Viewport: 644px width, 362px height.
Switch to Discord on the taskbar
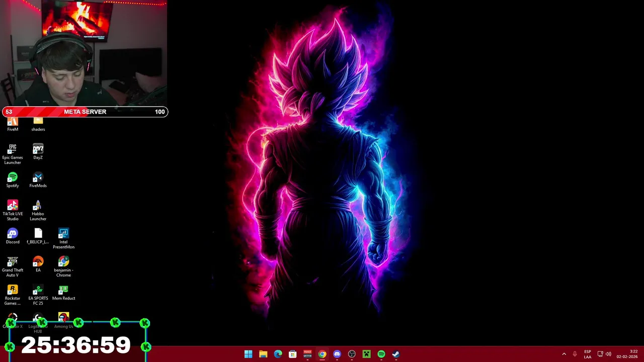(x=337, y=354)
